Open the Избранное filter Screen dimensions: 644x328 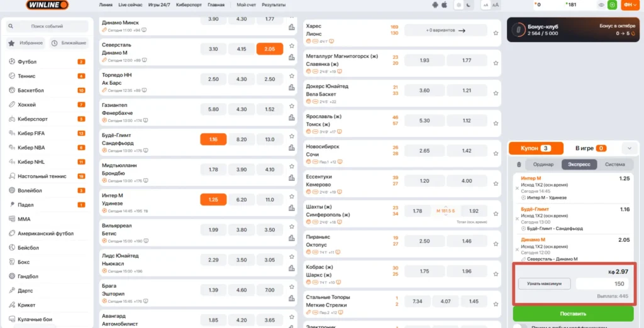point(25,43)
